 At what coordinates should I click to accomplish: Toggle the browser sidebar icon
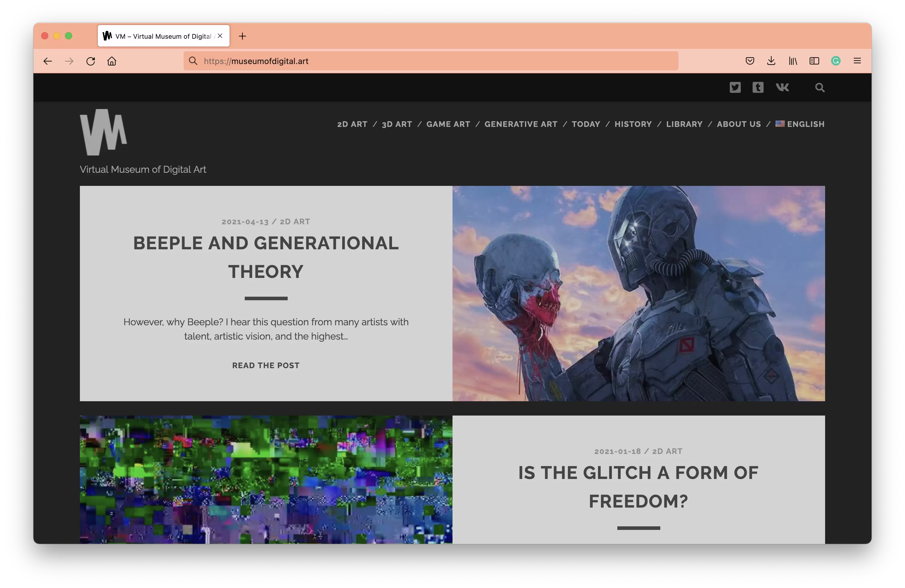point(814,61)
